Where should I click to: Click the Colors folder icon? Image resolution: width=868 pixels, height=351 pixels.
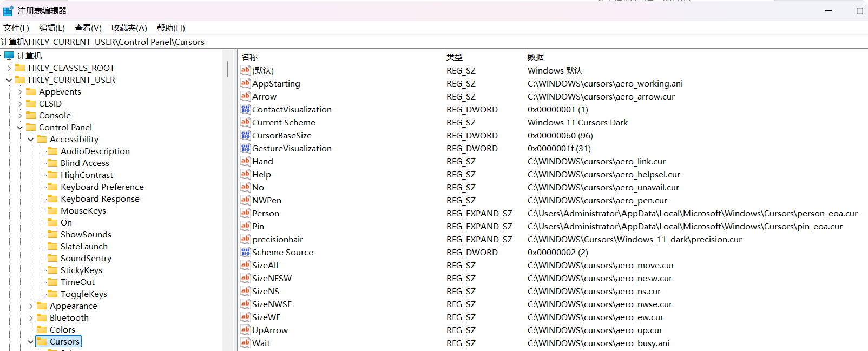42,329
